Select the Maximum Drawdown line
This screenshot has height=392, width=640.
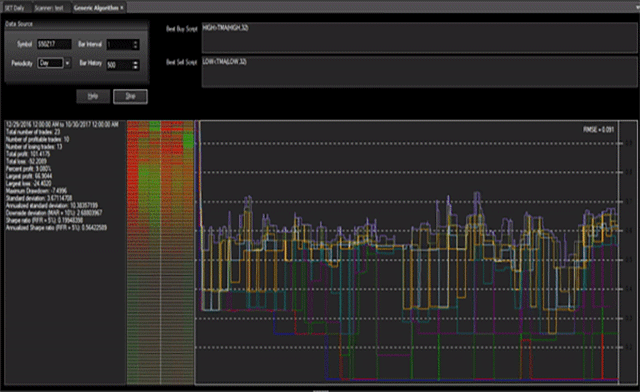coord(36,191)
